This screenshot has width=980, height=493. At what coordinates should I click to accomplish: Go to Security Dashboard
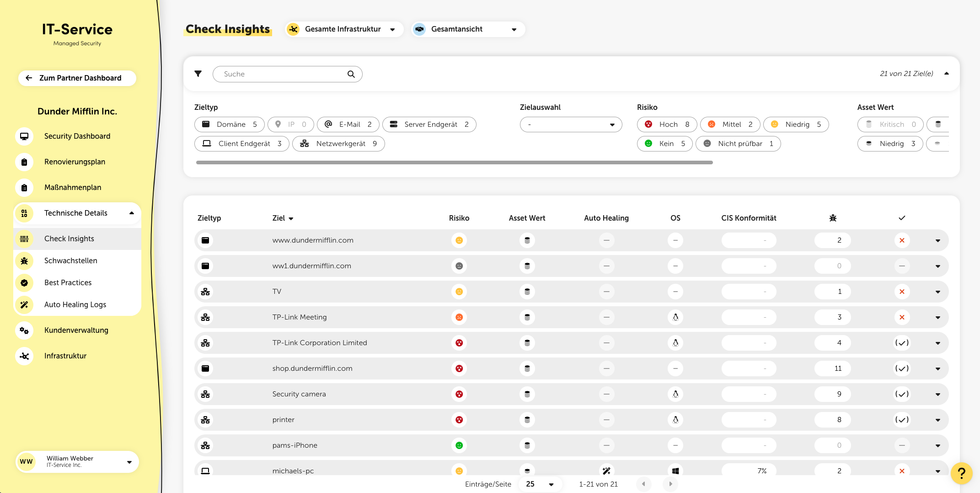point(77,136)
